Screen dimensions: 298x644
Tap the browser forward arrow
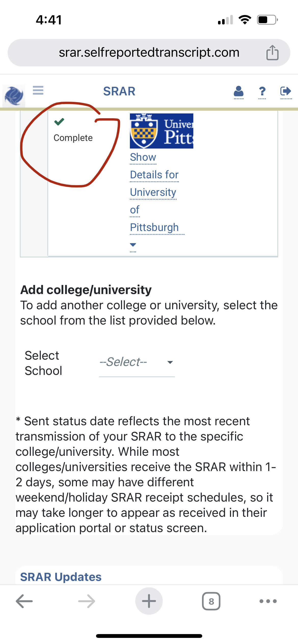click(x=87, y=601)
